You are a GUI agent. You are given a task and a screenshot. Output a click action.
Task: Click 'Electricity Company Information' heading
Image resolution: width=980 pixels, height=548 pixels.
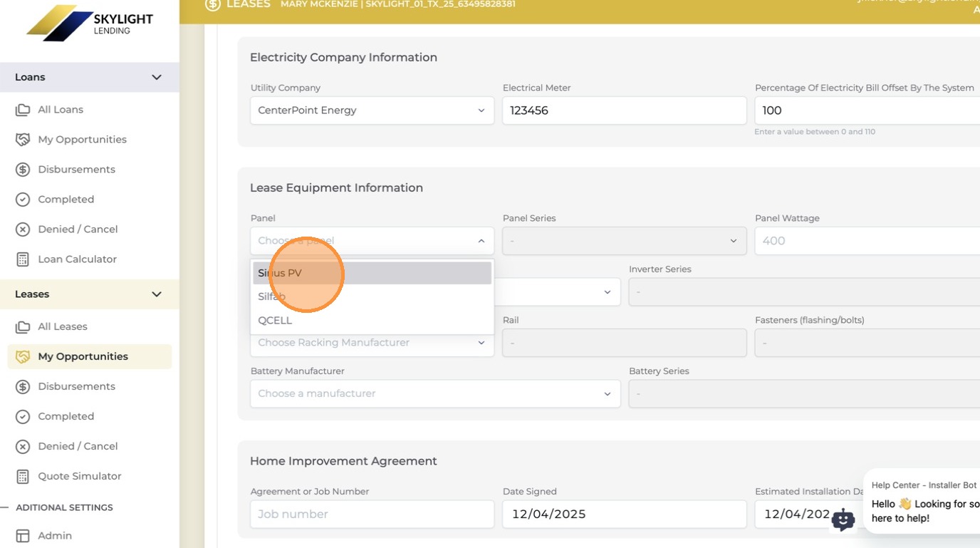343,58
